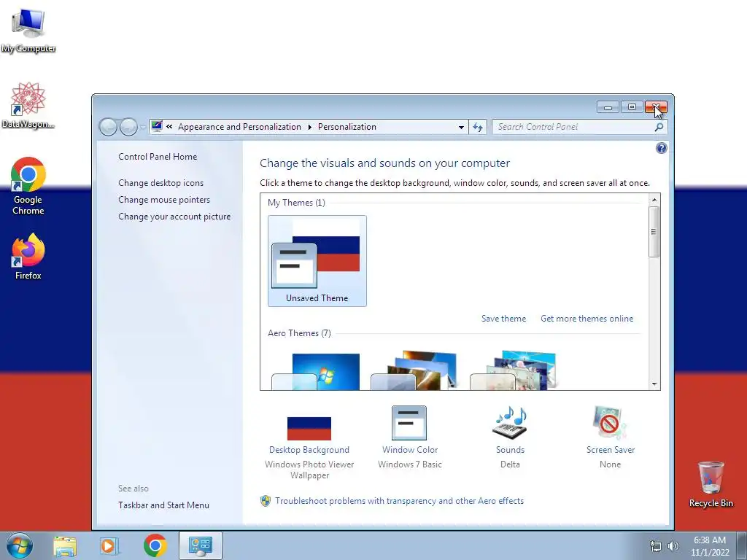Click the Forward navigation arrow
Viewport: 747px width, 560px height.
(128, 127)
